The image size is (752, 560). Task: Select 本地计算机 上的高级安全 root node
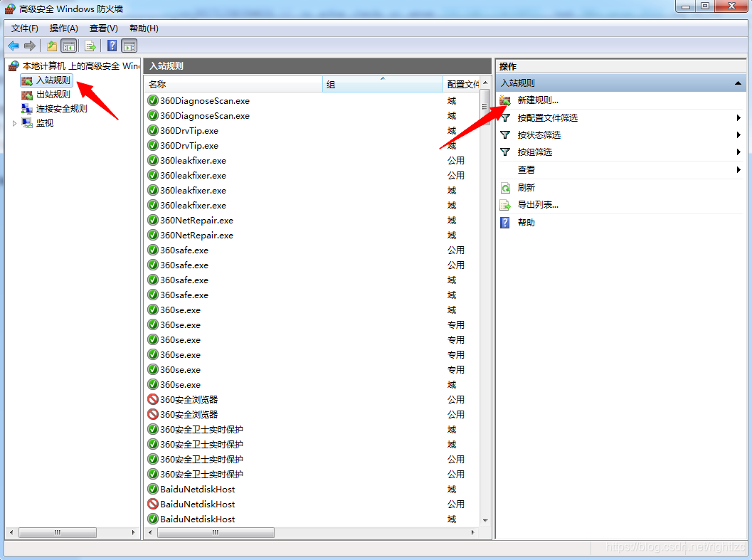coord(80,65)
